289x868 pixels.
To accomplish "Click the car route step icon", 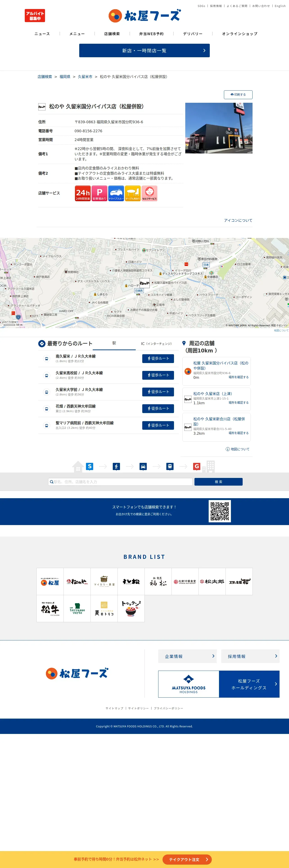I will (x=143, y=466).
